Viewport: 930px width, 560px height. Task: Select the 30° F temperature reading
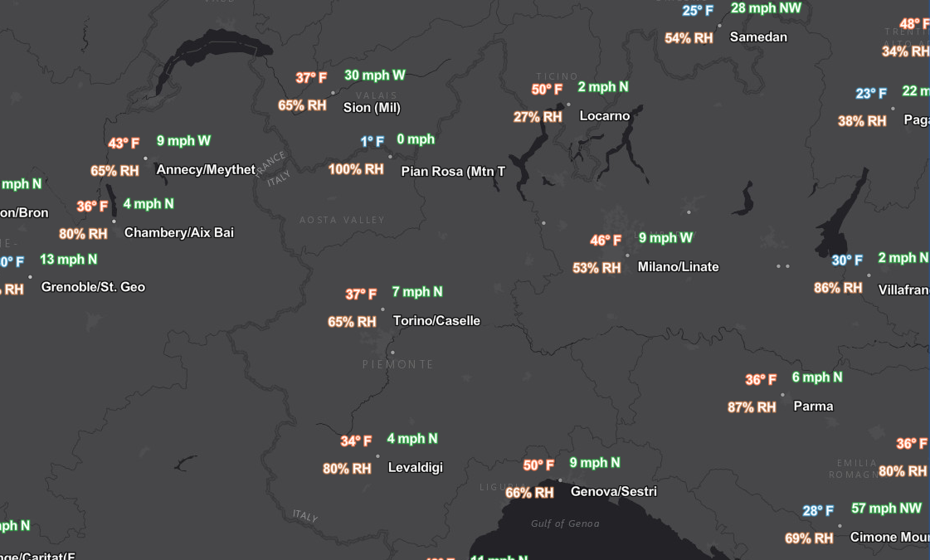[847, 261]
